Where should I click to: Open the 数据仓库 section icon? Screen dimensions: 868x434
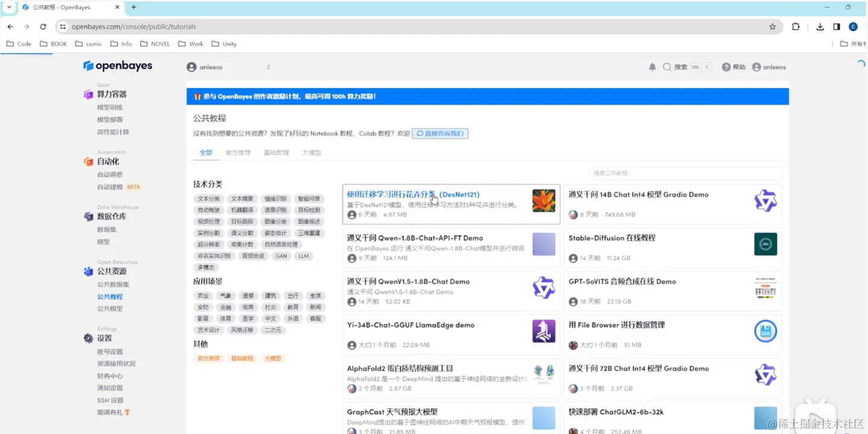pyautogui.click(x=89, y=216)
